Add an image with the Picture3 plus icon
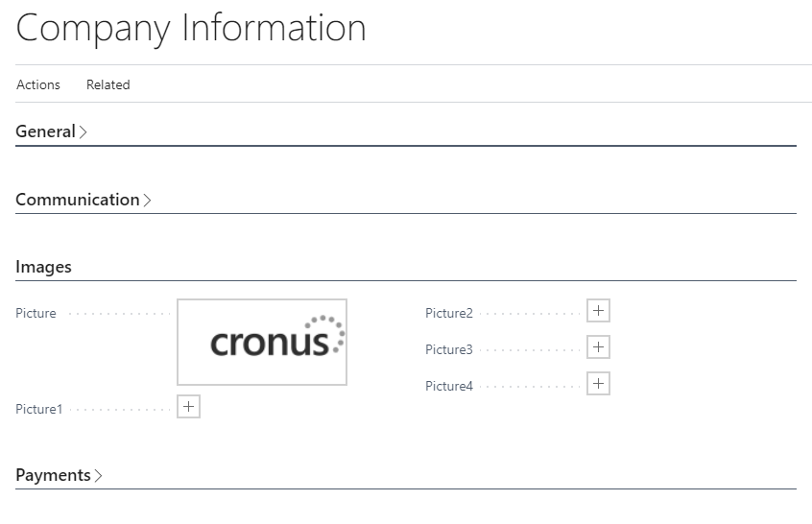812x524 pixels. [598, 346]
